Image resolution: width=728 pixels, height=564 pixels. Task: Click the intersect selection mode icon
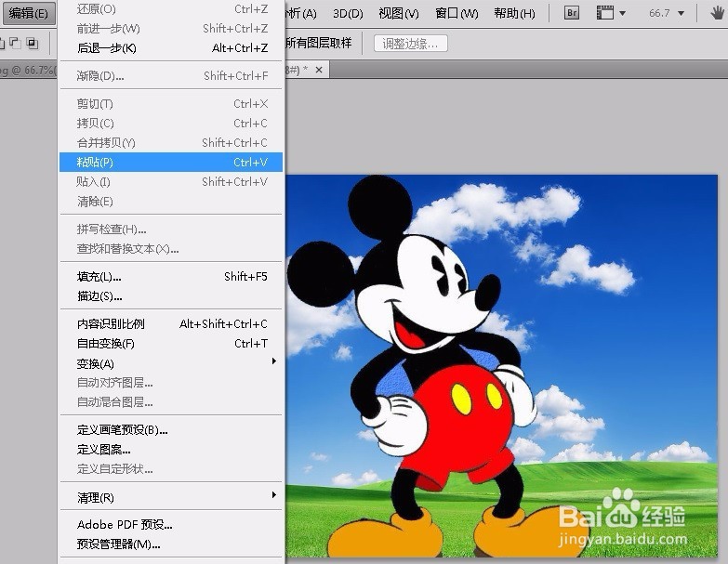[x=32, y=44]
